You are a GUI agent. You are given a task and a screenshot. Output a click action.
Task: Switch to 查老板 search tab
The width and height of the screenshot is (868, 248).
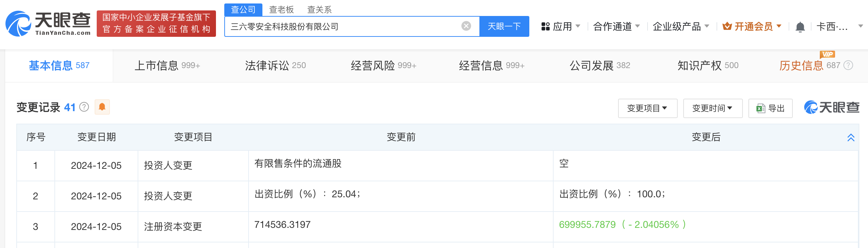point(281,10)
